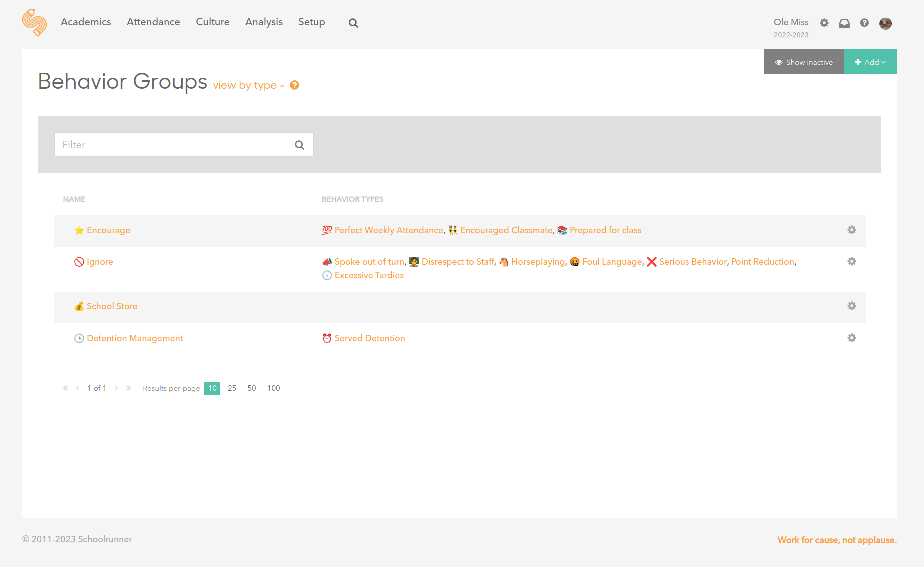Open the Served Detention behavior type
The height and width of the screenshot is (567, 924).
(x=369, y=338)
